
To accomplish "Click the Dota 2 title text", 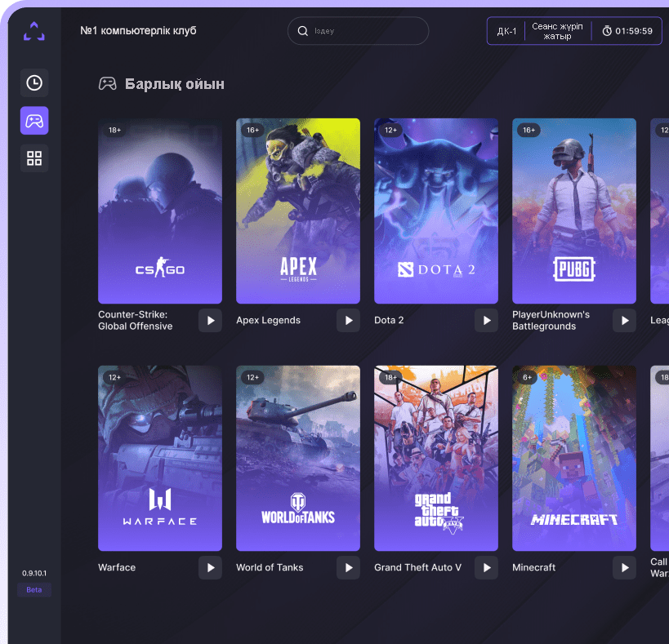I will point(389,321).
